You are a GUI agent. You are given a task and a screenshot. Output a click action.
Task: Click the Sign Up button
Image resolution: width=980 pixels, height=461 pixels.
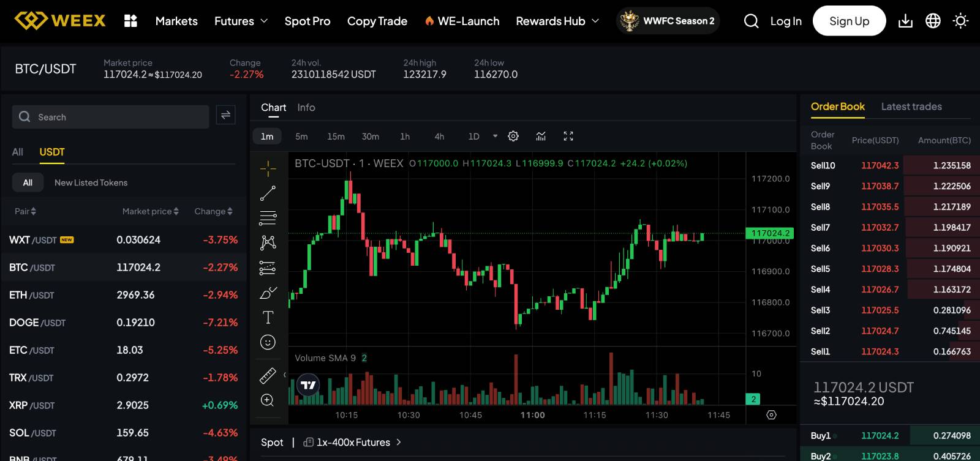coord(849,21)
